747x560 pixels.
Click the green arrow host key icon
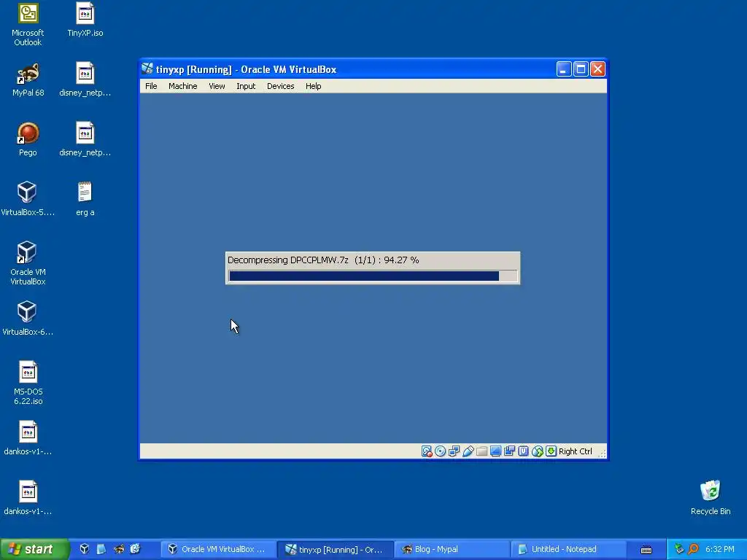551,451
